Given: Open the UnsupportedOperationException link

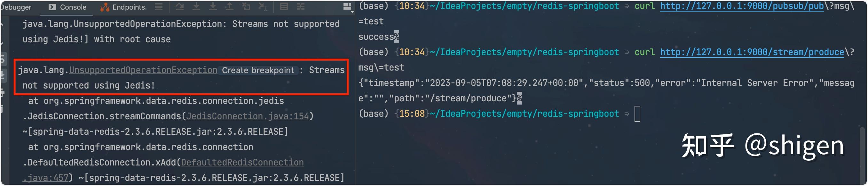Looking at the screenshot, I should tap(143, 70).
